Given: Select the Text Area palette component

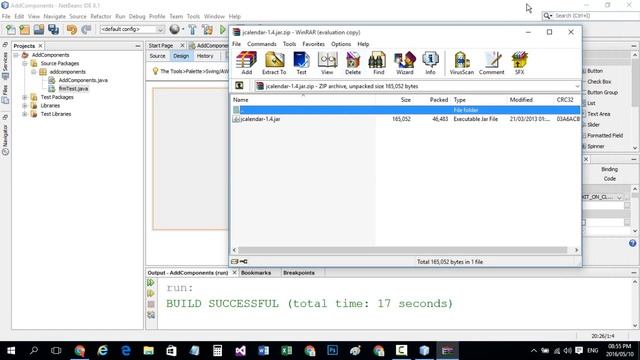Looking at the screenshot, I should pos(598,114).
